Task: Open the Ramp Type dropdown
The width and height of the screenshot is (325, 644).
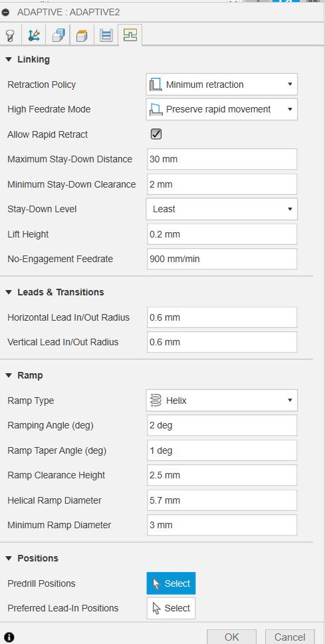Action: [x=221, y=401]
